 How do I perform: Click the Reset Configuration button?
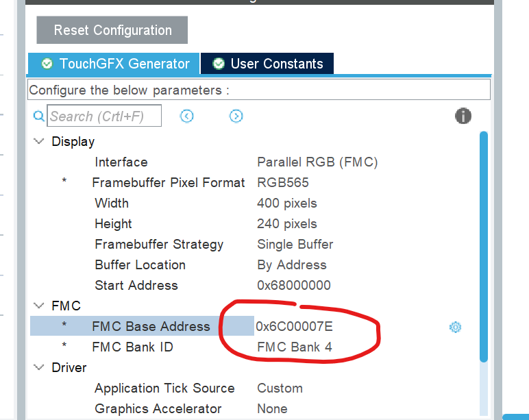coord(112,30)
